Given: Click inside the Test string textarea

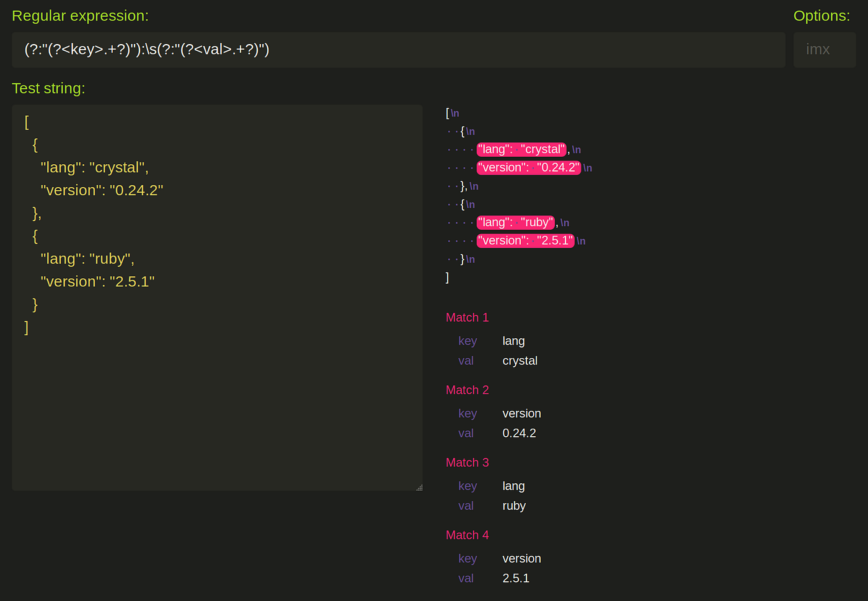Looking at the screenshot, I should coord(217,297).
